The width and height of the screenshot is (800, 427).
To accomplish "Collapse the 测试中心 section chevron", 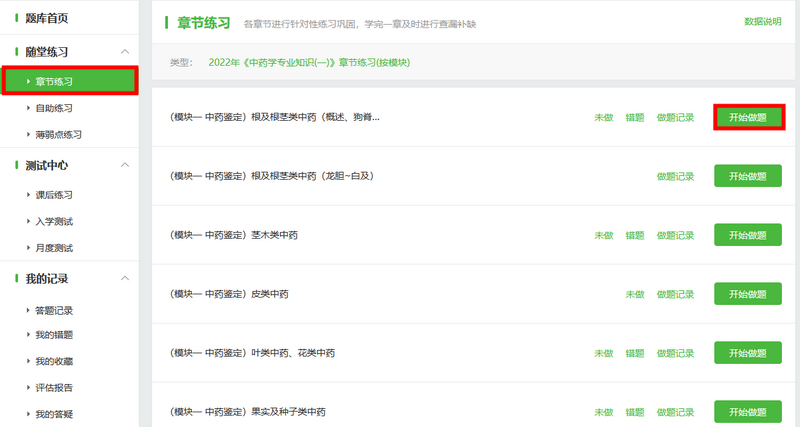I will coord(124,165).
